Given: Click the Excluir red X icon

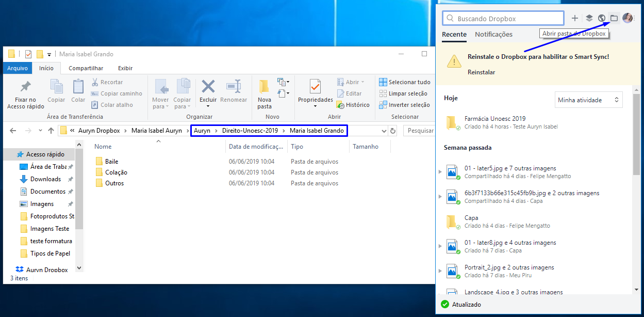Looking at the screenshot, I should 208,86.
